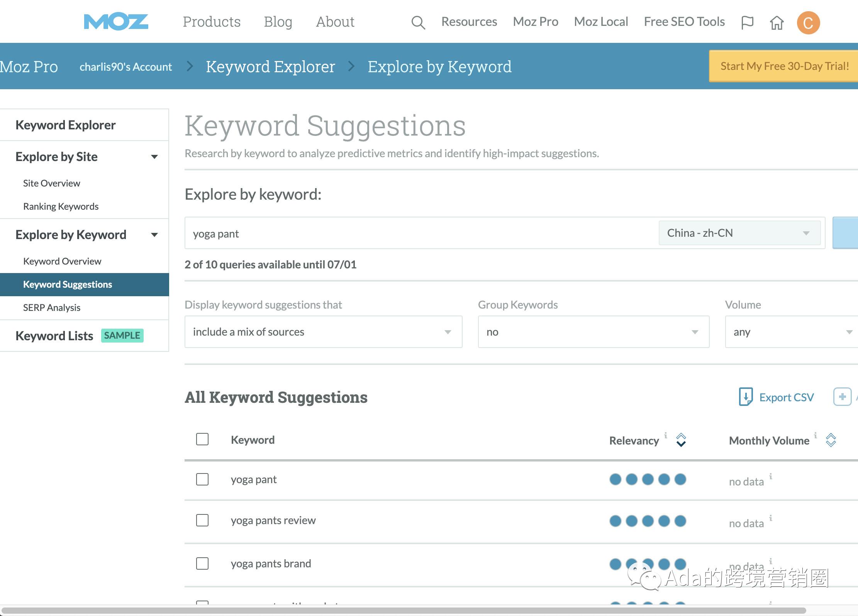
Task: Click the search magnifier icon in header
Action: pos(418,22)
